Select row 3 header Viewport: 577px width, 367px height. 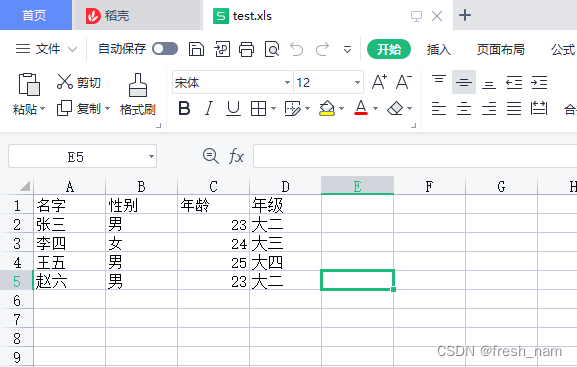point(17,243)
